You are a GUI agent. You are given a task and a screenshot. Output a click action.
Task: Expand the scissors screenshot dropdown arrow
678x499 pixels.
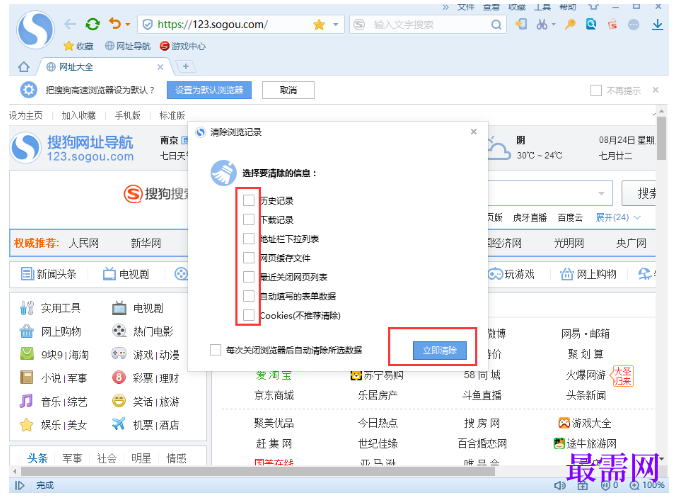[553, 25]
